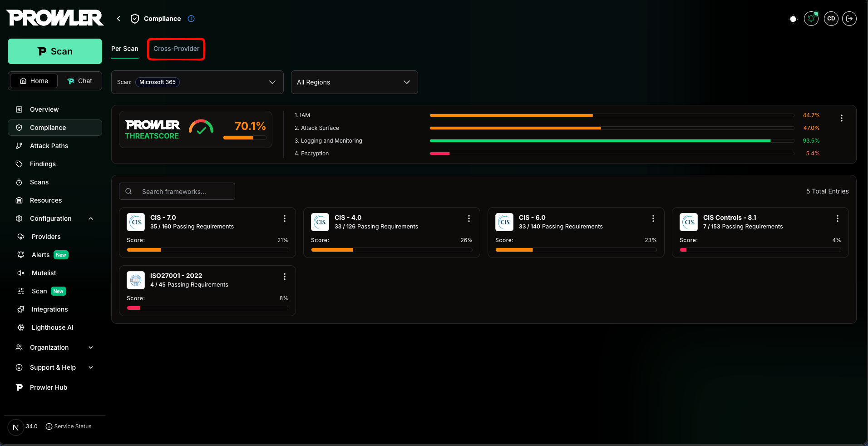The width and height of the screenshot is (868, 446).
Task: Open the ThreatScore panel options menu
Action: pos(842,118)
